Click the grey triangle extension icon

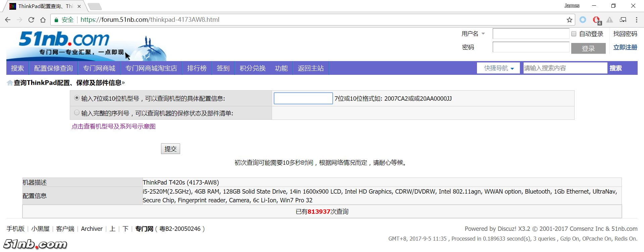tap(610, 20)
